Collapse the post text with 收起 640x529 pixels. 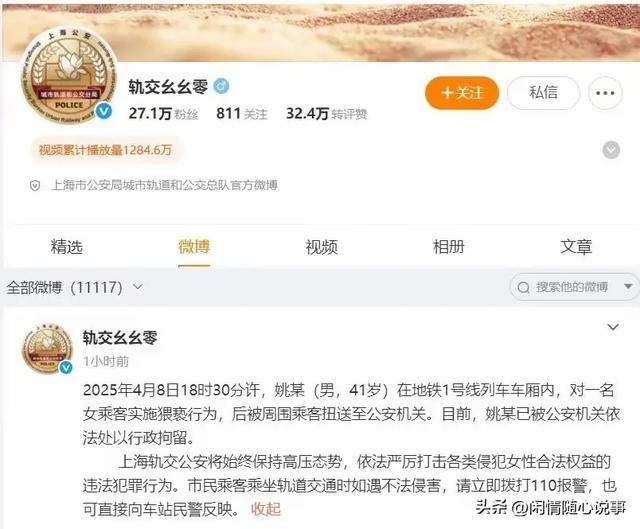266,509
